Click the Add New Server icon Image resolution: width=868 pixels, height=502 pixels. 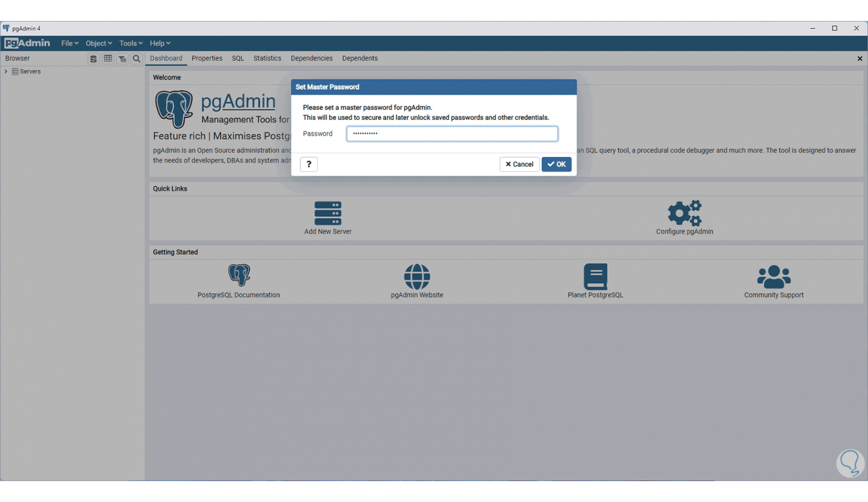click(328, 213)
